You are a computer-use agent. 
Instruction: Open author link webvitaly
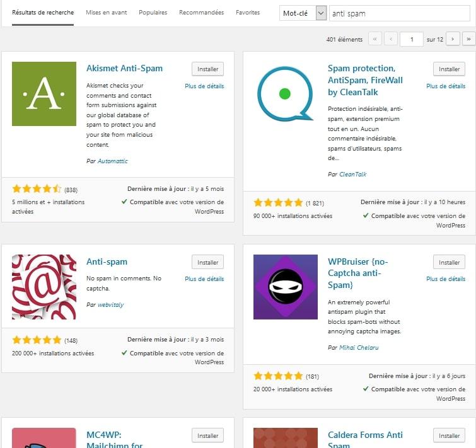pyautogui.click(x=110, y=304)
